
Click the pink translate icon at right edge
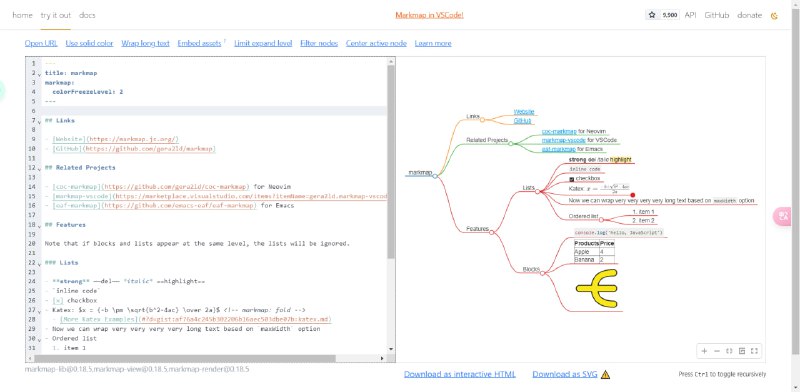point(782,216)
